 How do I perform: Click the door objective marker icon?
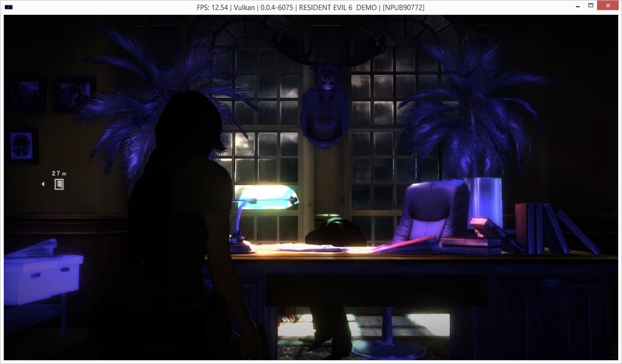click(59, 184)
